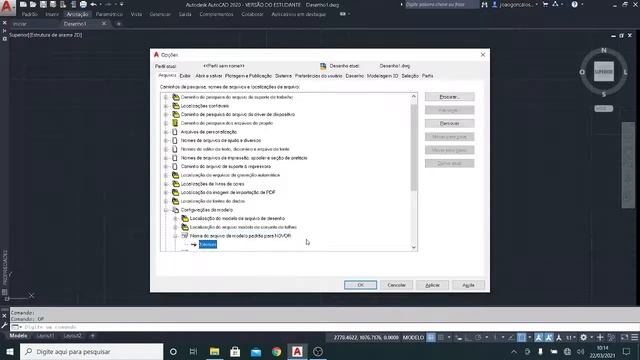Screen dimensions: 640x360
Task: Click the Clean Screen icon in status bar
Action: click(x=624, y=337)
